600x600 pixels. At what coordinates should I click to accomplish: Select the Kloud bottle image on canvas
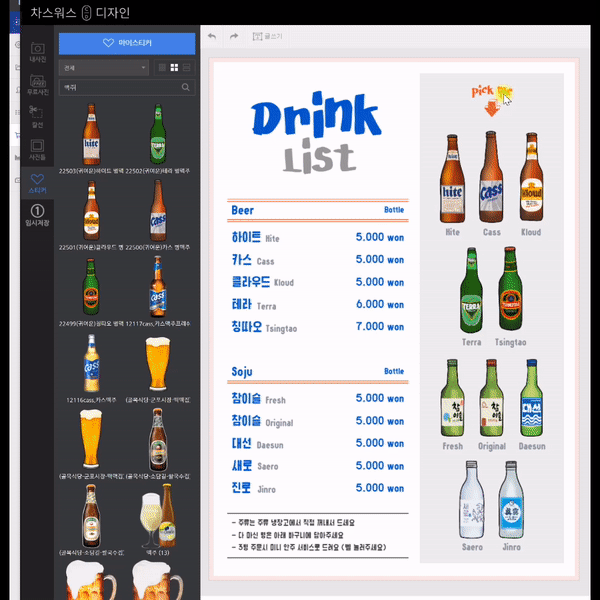coord(532,177)
